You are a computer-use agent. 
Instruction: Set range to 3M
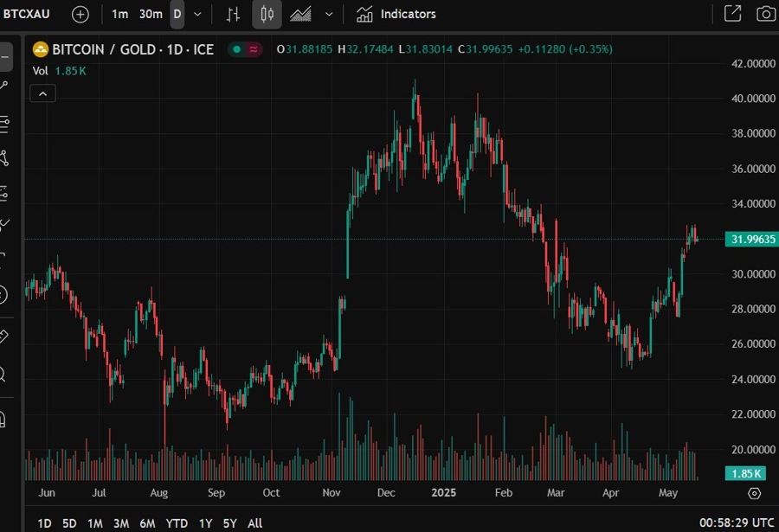tap(121, 523)
